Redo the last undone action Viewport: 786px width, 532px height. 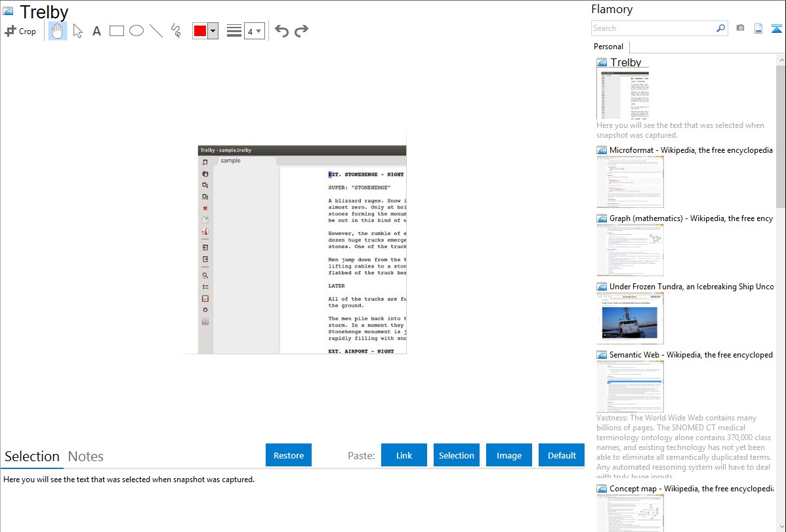(301, 31)
